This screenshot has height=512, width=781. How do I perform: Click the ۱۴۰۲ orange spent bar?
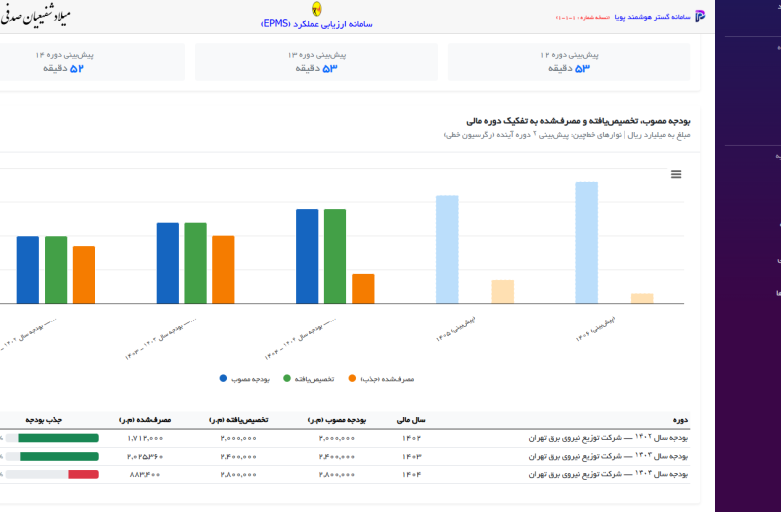tap(84, 275)
